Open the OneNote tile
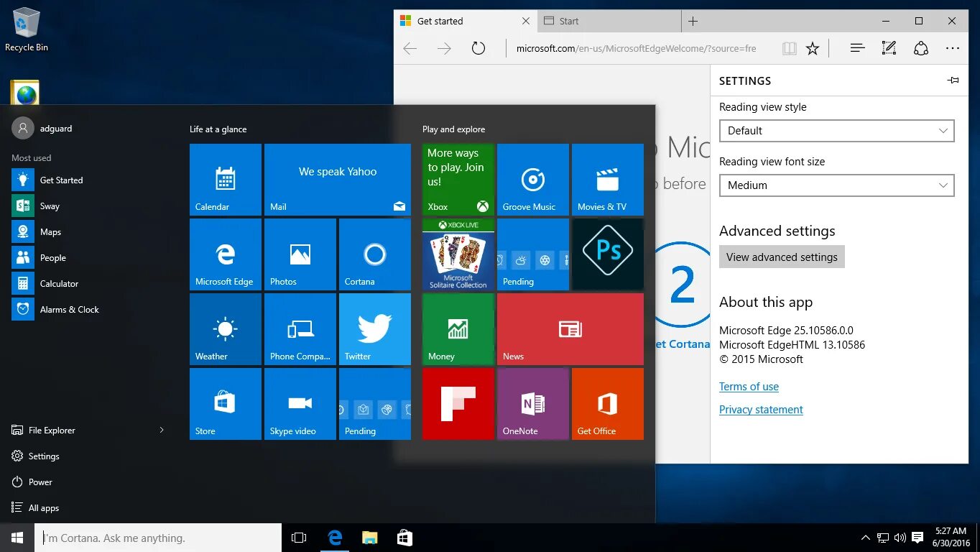 point(533,404)
